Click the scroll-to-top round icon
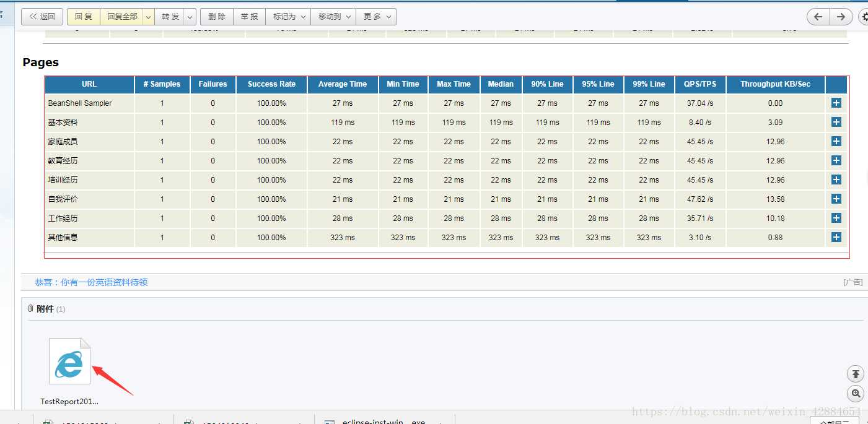Screen dimensions: 868x424 [x=856, y=374]
